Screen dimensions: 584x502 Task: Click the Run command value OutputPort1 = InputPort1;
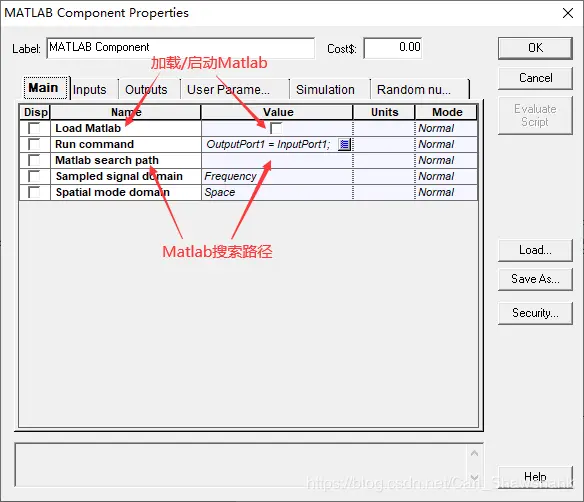268,144
